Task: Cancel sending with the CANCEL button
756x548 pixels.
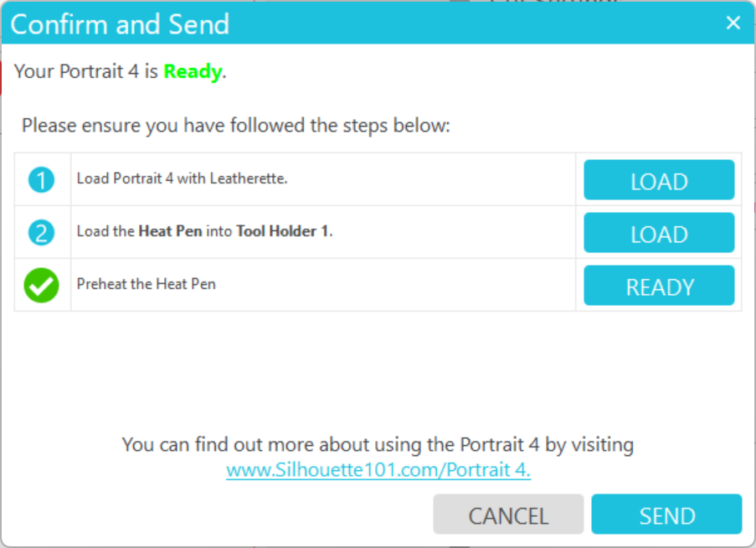Action: click(x=508, y=514)
